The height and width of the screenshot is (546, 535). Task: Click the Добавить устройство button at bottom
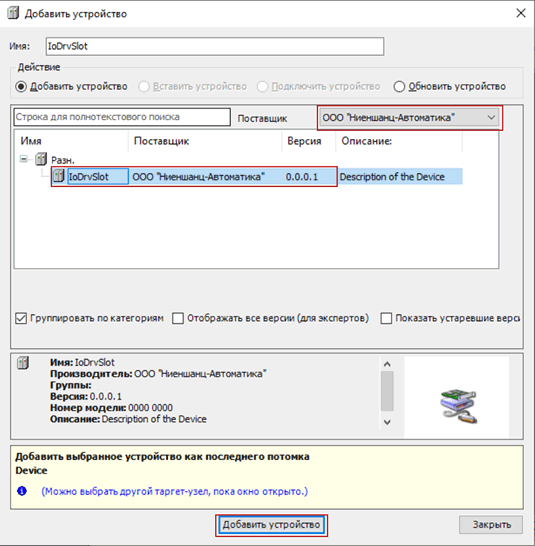click(271, 525)
